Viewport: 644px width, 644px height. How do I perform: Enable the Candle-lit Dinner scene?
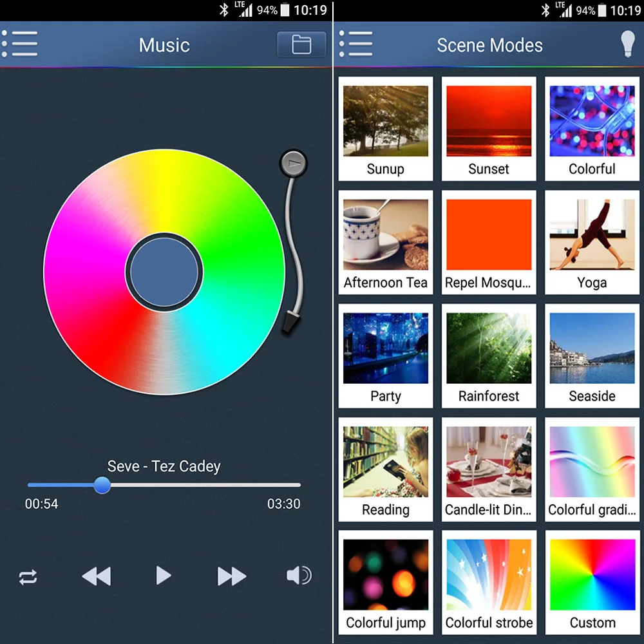pyautogui.click(x=489, y=469)
